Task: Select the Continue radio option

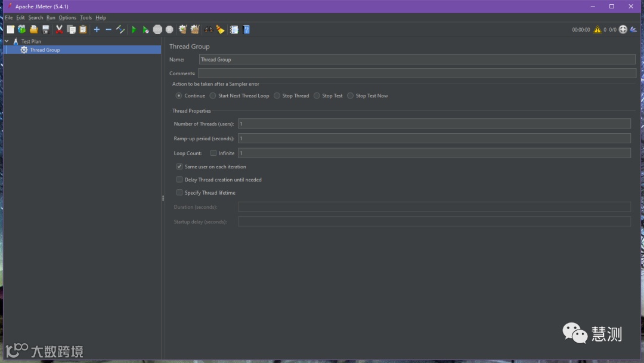Action: [179, 96]
